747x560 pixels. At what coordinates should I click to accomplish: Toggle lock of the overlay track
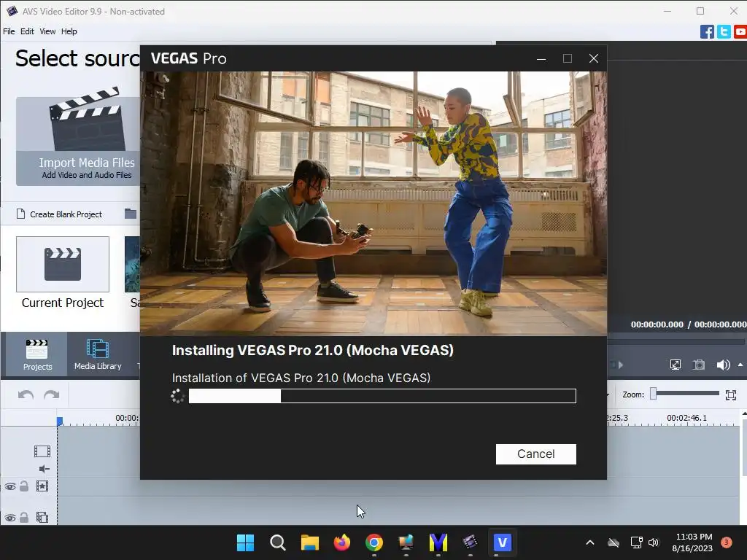[x=24, y=517]
